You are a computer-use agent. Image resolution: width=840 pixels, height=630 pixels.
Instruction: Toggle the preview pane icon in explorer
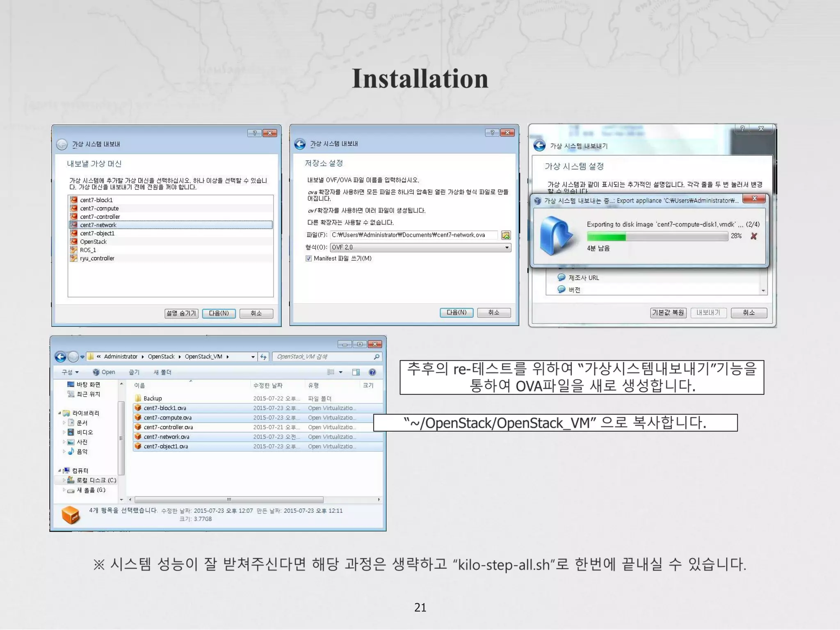pos(356,372)
